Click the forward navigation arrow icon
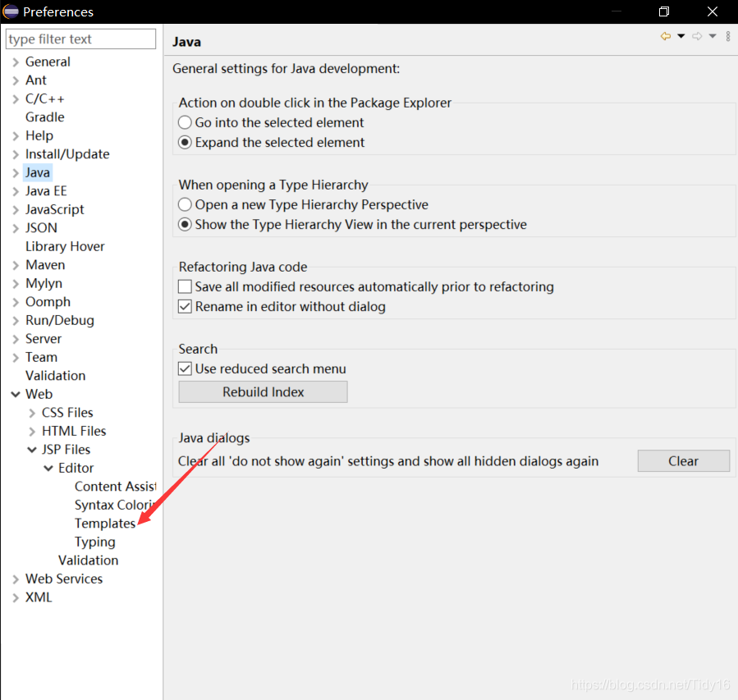 coord(697,36)
